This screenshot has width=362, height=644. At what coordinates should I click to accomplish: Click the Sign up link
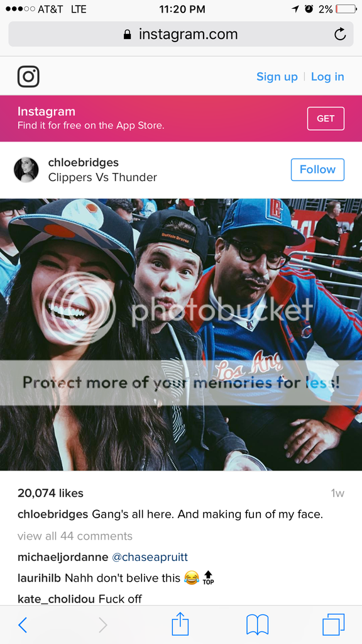click(277, 77)
